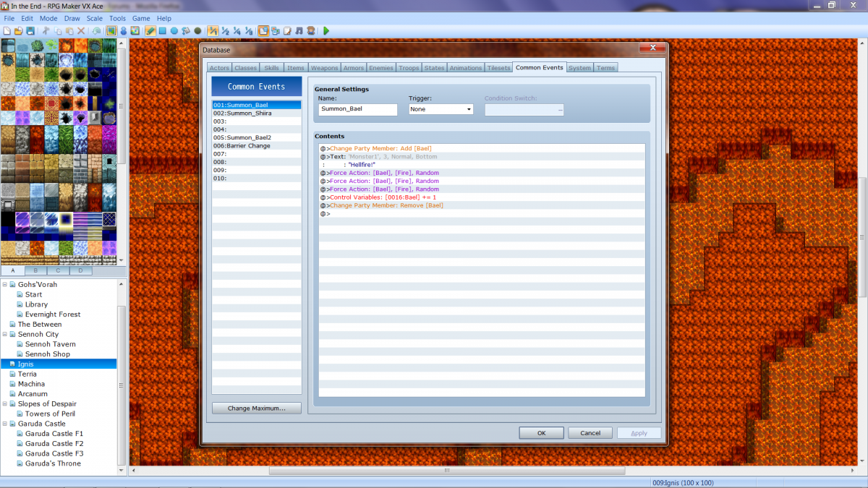Open the Script Editor icon
868x488 pixels.
click(x=287, y=31)
